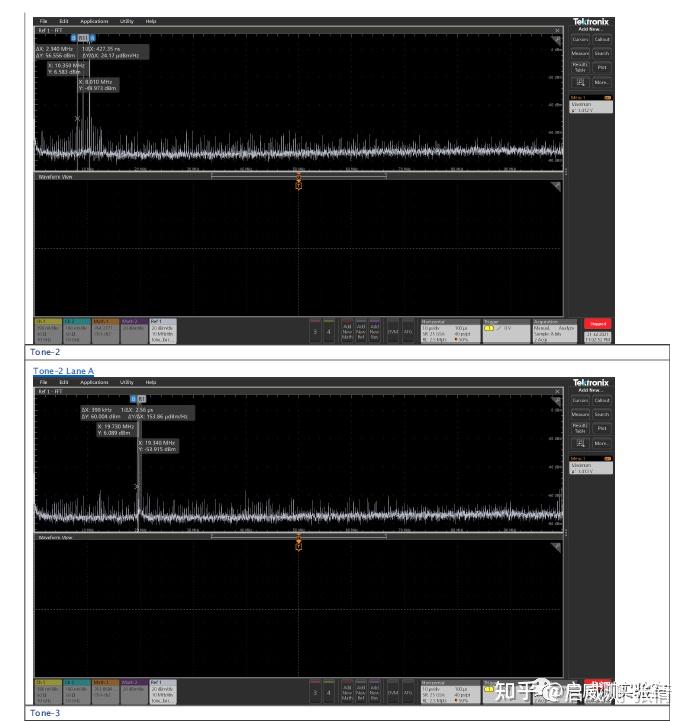This screenshot has height=721, width=689.
Task: Click the zoom overview bar above first waveform view
Action: (x=299, y=175)
